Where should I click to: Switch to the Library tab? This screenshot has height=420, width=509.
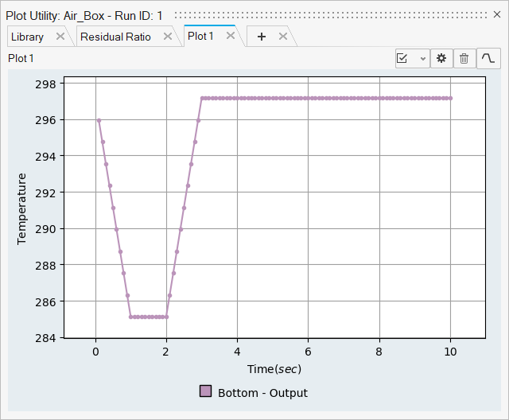pos(27,37)
